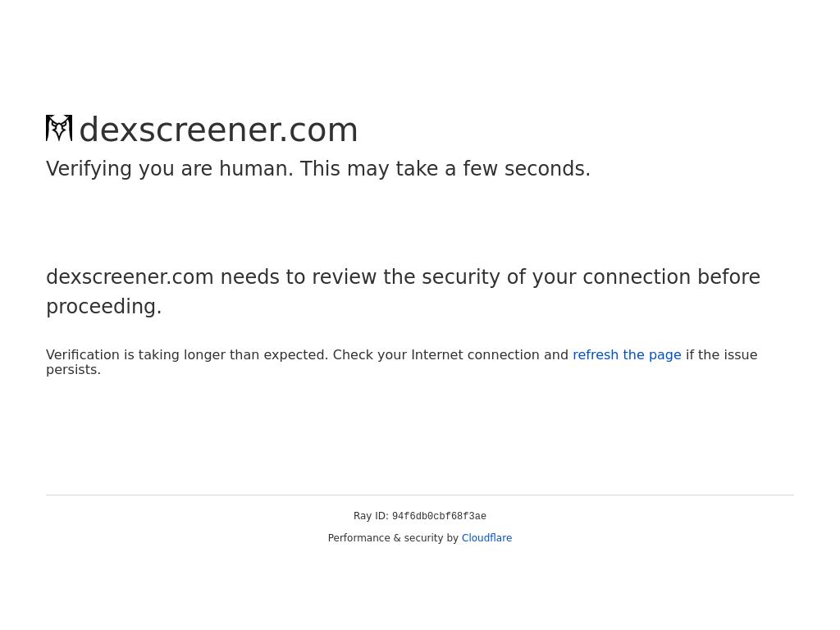Click 'dexscreener.com' starting the security paragraph

pyautogui.click(x=130, y=277)
